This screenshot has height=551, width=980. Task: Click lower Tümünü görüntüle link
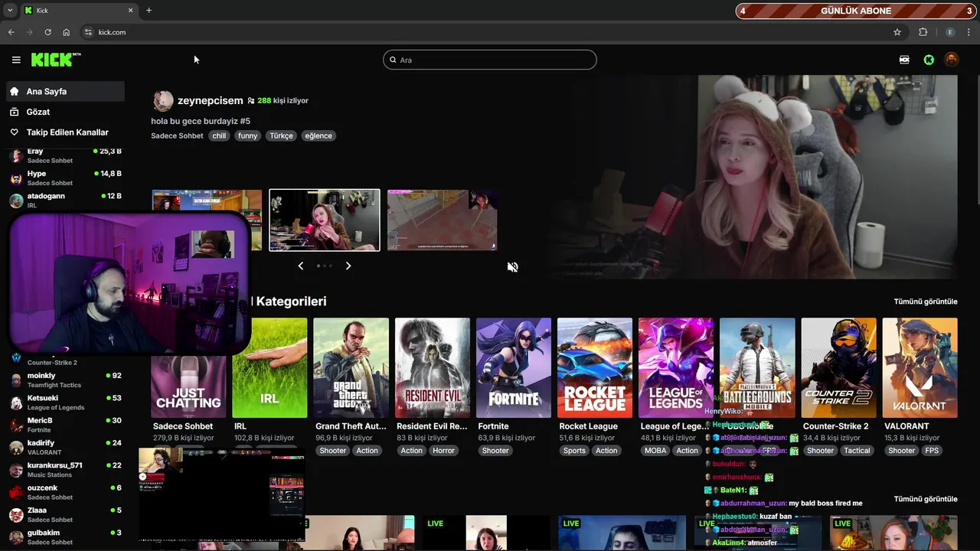point(926,499)
